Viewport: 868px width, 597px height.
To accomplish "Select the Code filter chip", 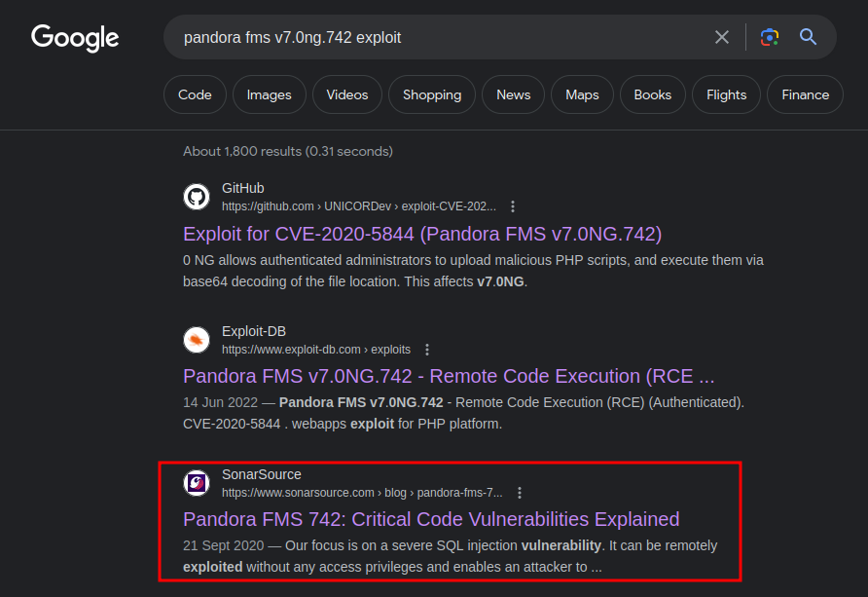I will click(195, 94).
